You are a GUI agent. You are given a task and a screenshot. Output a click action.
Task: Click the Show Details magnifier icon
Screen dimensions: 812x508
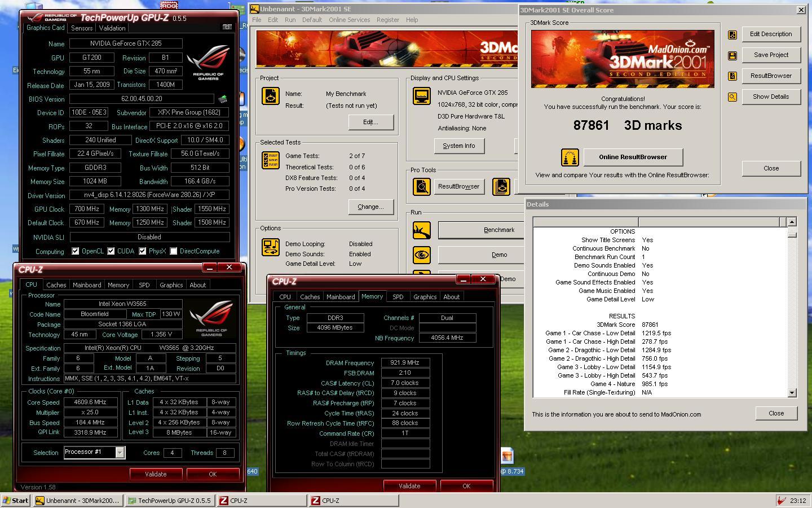(x=732, y=97)
